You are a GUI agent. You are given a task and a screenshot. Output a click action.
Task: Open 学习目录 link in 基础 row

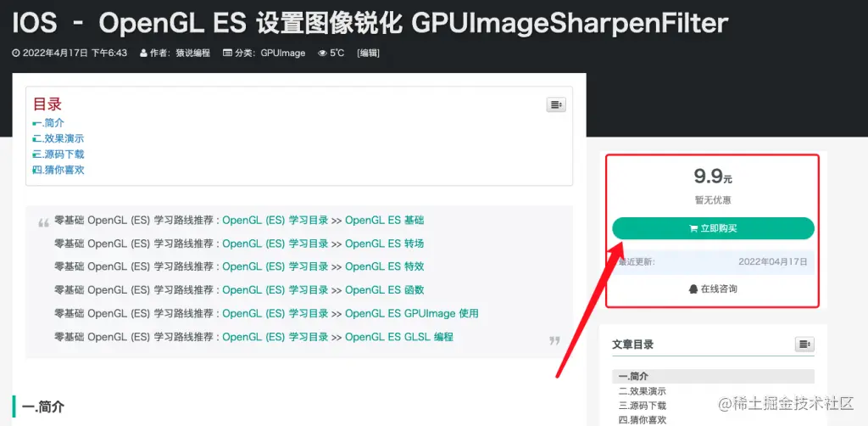[275, 220]
